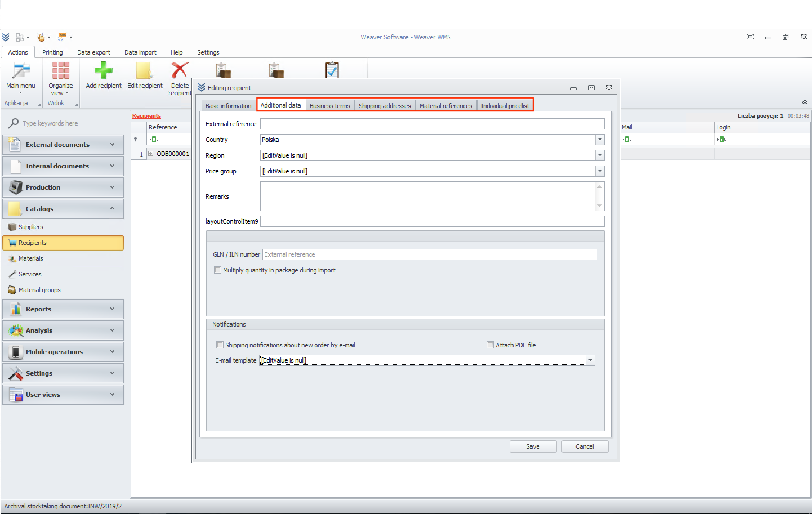This screenshot has width=812, height=514.
Task: Click the Remarks scrollbar up arrow
Action: (600, 186)
